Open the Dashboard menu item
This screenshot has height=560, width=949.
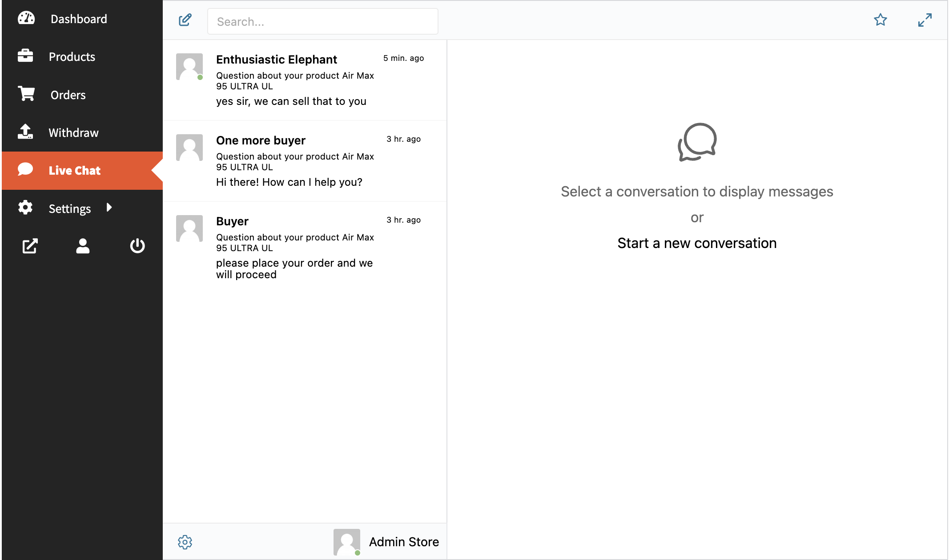point(82,19)
